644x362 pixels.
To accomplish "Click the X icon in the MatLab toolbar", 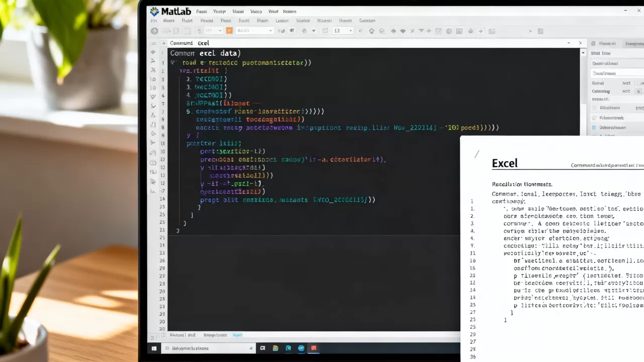I will point(412,31).
